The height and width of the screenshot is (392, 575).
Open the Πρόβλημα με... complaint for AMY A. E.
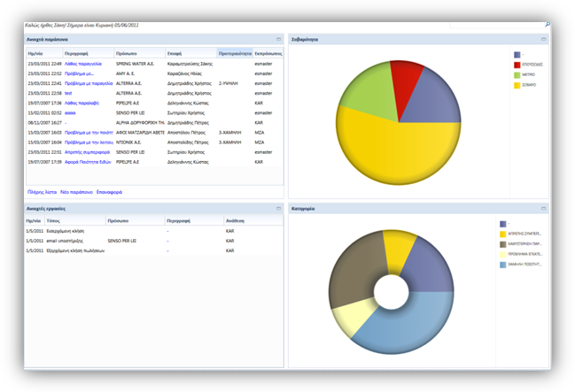pyautogui.click(x=79, y=73)
